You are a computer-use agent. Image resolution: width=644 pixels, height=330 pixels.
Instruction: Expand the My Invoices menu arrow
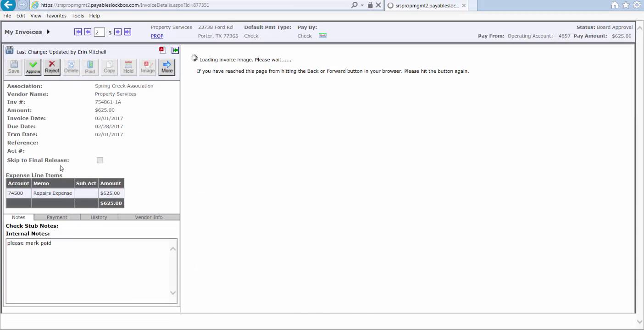[48, 32]
